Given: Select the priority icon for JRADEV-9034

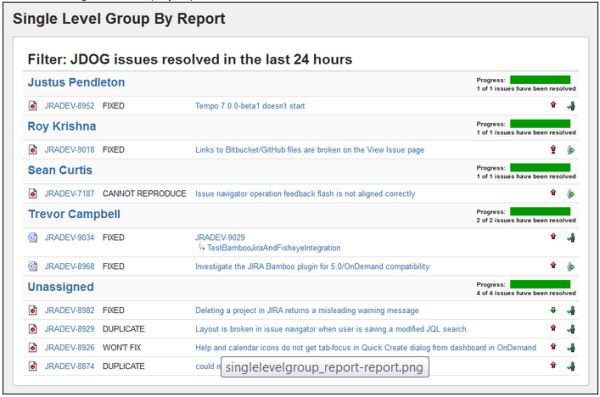Looking at the screenshot, I should 553,236.
